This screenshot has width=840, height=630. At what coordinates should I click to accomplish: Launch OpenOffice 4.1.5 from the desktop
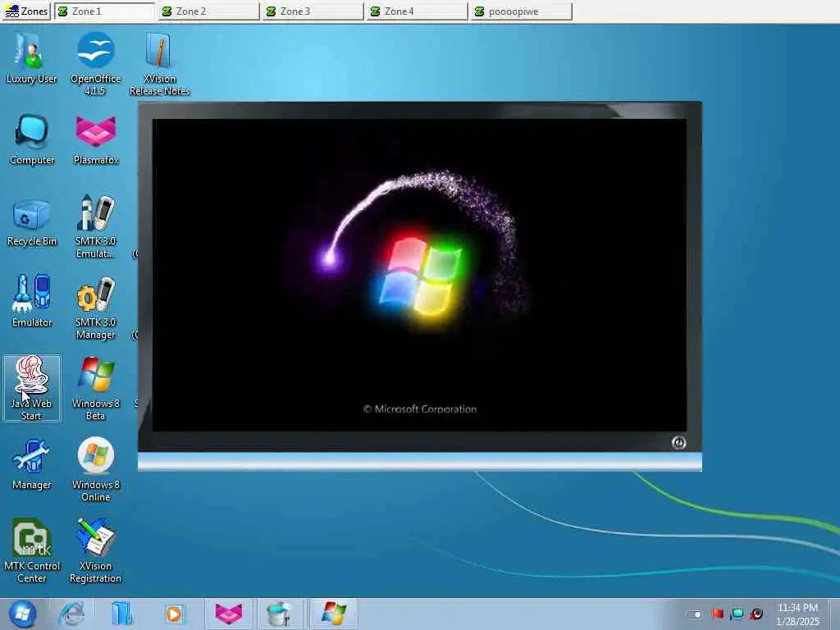(x=95, y=64)
